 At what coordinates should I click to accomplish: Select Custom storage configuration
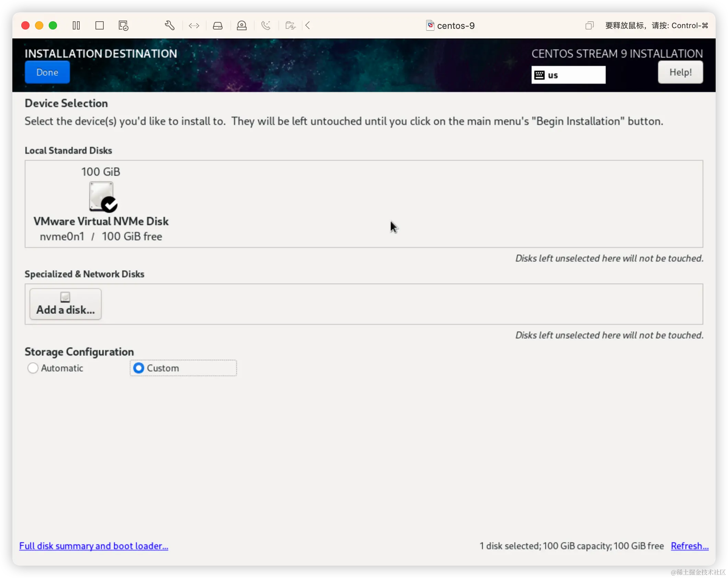click(139, 368)
